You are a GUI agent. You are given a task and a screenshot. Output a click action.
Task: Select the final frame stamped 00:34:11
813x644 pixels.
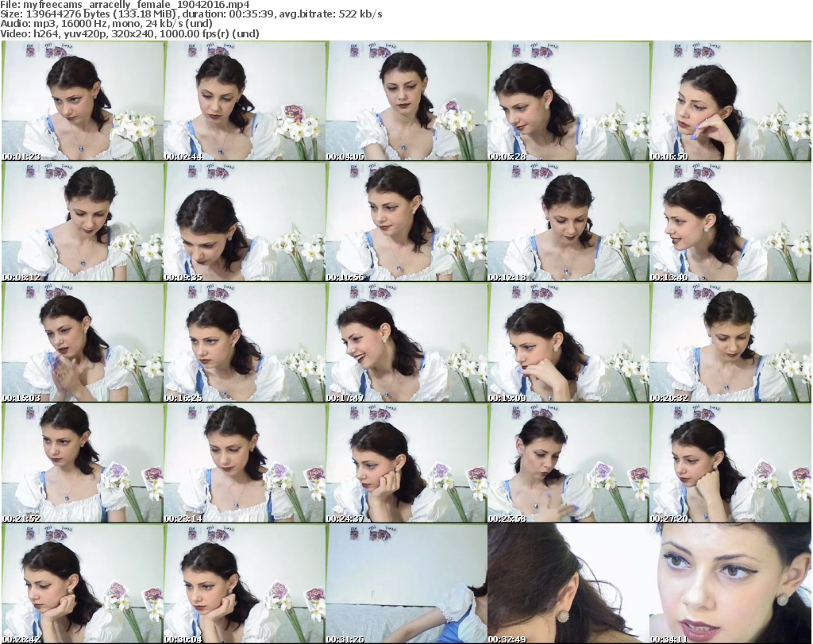coord(730,584)
